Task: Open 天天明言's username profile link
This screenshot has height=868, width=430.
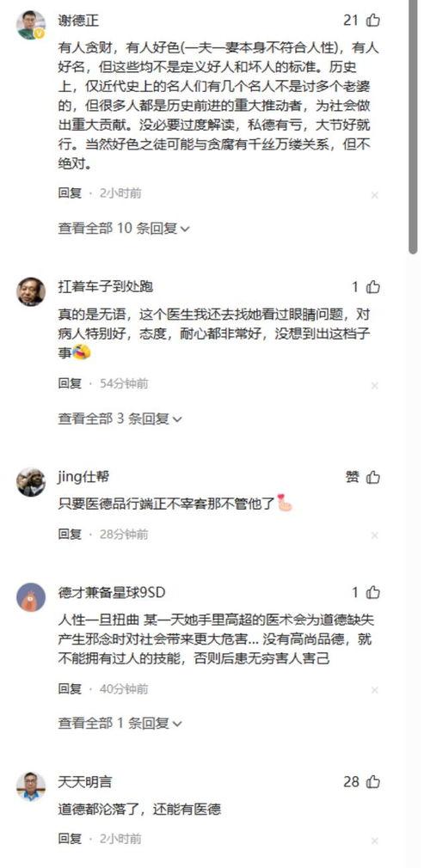Action: [x=85, y=782]
